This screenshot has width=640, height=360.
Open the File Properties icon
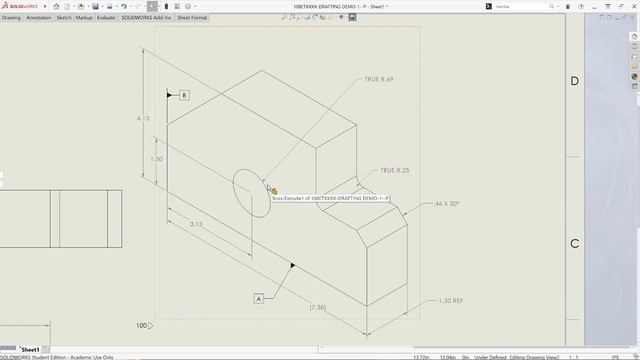click(x=177, y=7)
